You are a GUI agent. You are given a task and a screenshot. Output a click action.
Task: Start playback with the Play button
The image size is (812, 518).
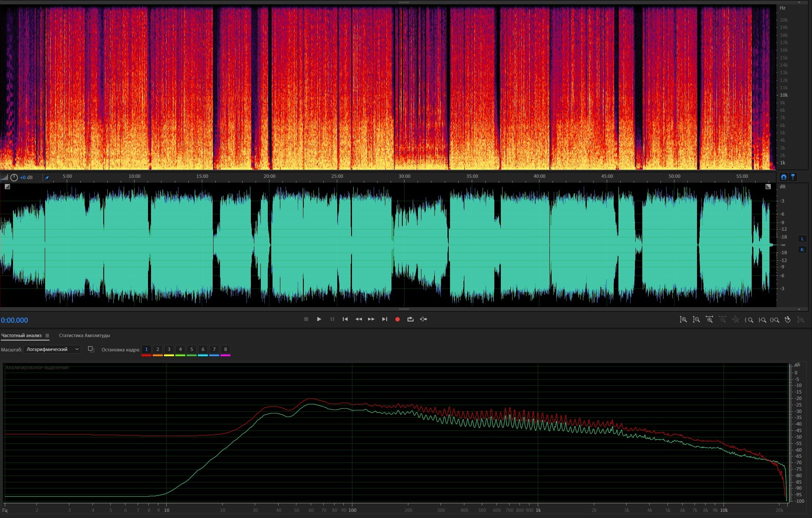tap(319, 319)
